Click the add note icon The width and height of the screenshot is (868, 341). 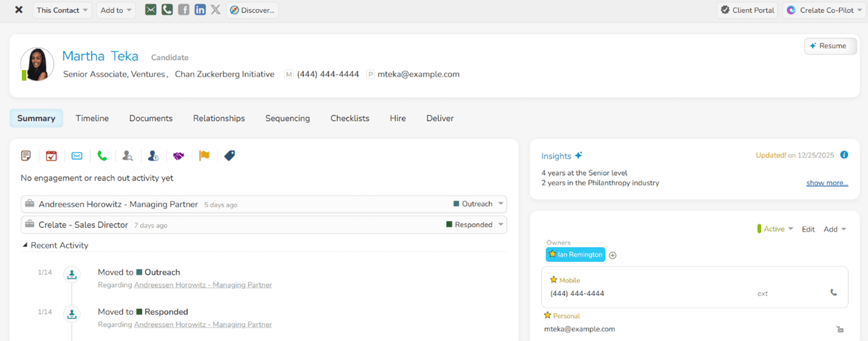click(x=26, y=156)
